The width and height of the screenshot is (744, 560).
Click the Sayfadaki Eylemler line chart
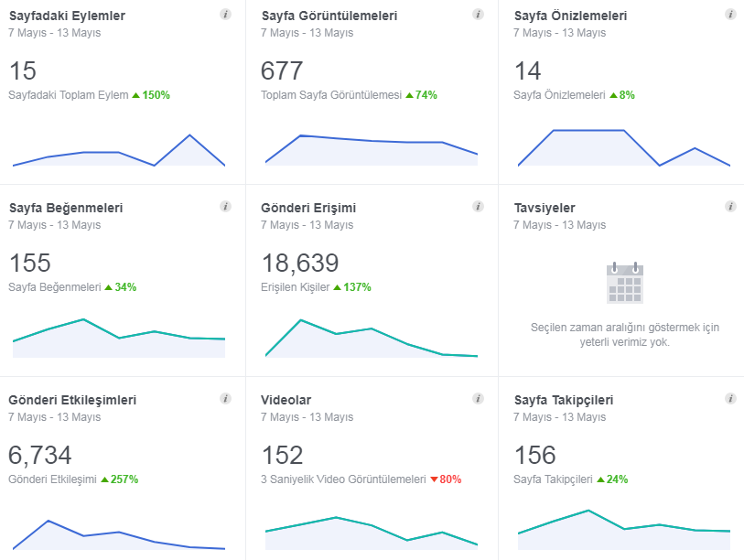pyautogui.click(x=119, y=150)
